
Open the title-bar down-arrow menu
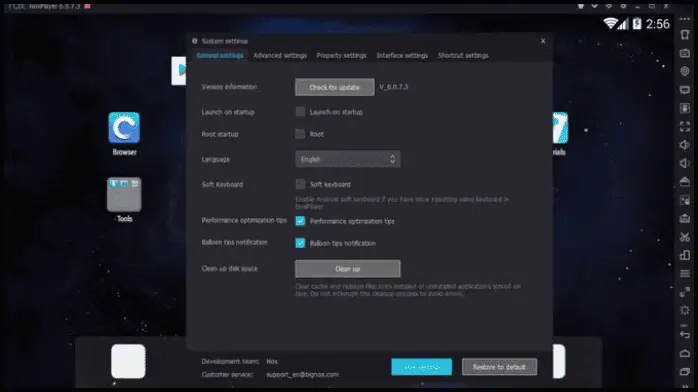click(594, 6)
